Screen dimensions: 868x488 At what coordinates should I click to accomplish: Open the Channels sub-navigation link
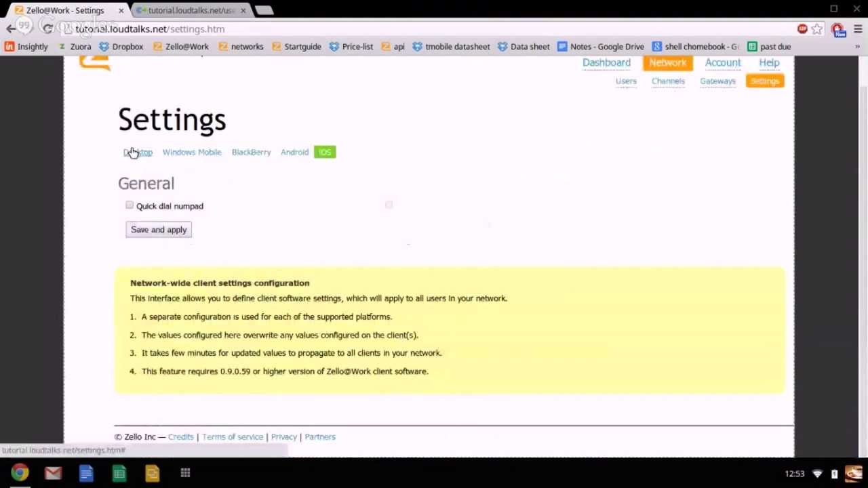(x=668, y=81)
